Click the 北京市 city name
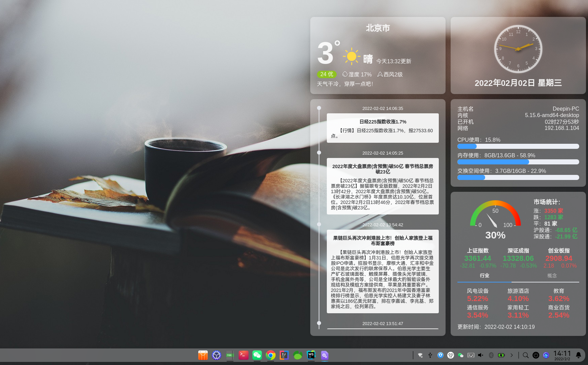Viewport: 588px width, 365px height. [x=378, y=28]
